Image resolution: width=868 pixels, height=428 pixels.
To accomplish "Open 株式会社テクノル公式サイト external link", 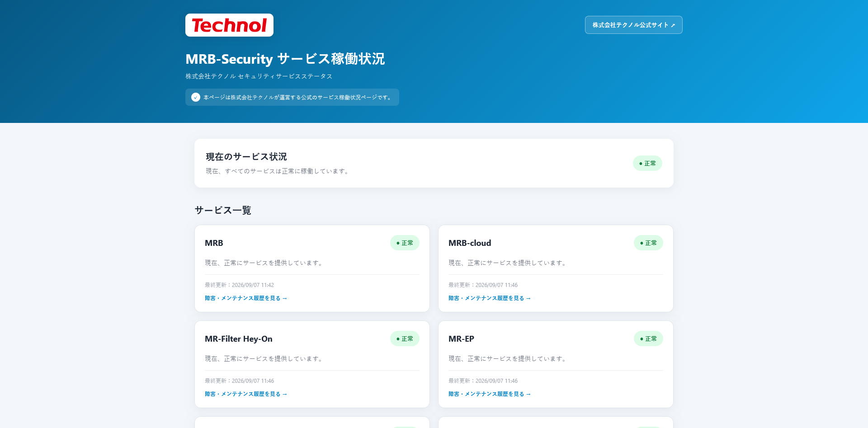I will click(x=633, y=25).
